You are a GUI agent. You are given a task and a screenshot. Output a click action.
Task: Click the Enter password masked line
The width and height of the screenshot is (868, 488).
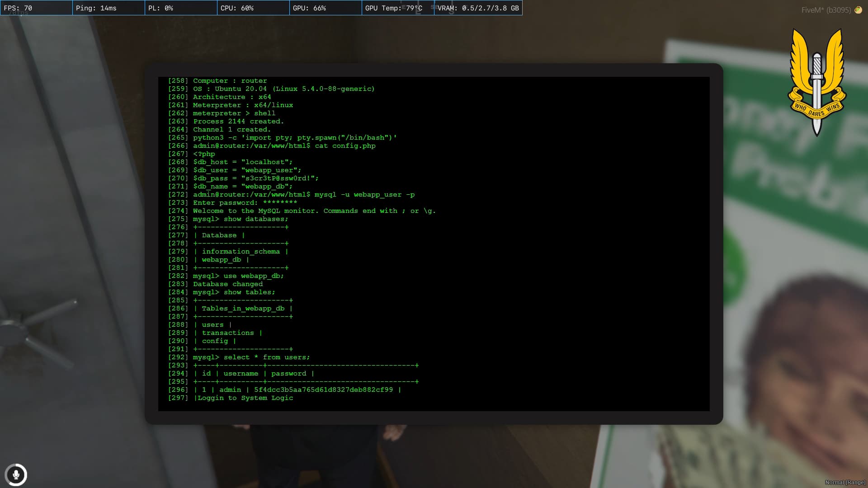click(x=232, y=203)
